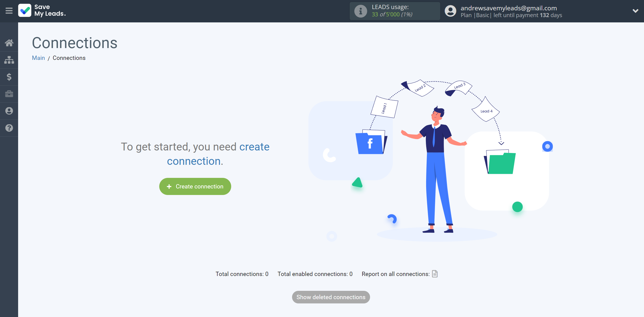Click the LEADS usage info icon
This screenshot has width=644, height=317.
point(360,11)
